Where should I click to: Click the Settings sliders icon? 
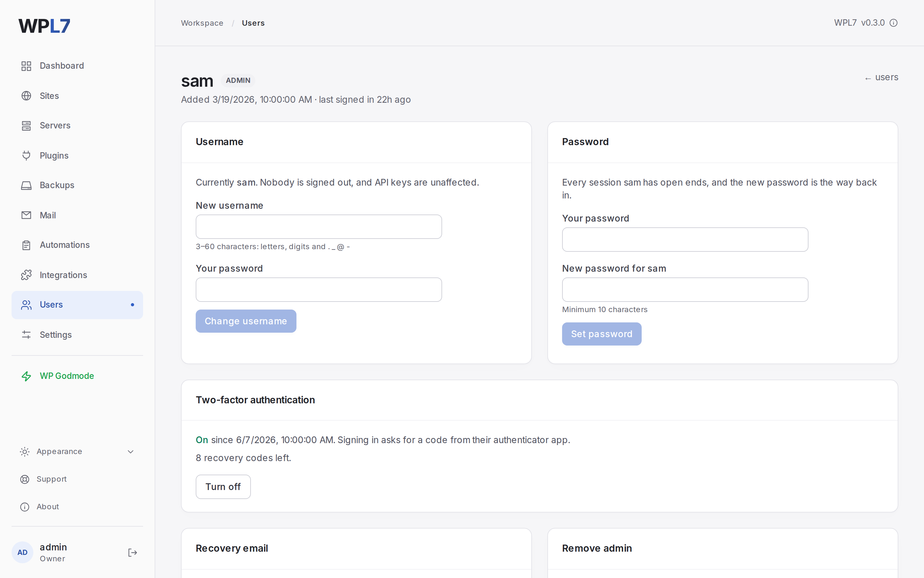pos(26,335)
